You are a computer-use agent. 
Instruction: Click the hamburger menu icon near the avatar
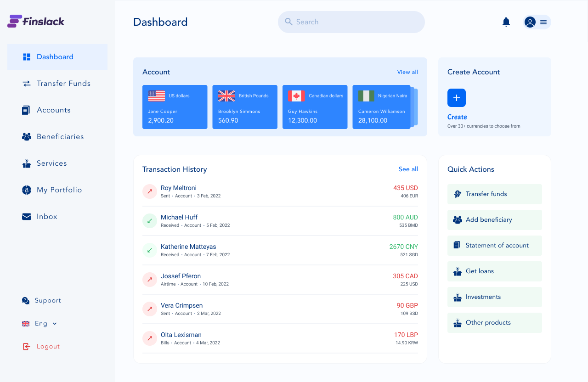pos(543,22)
